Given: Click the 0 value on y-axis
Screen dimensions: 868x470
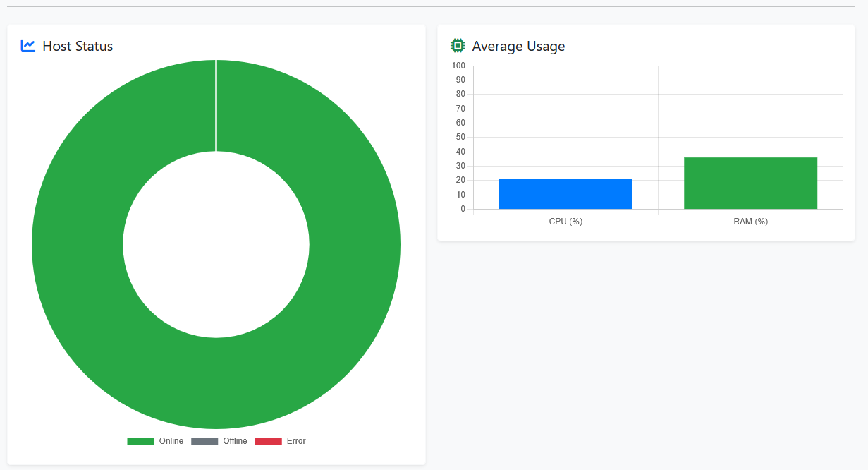Looking at the screenshot, I should pyautogui.click(x=463, y=209).
